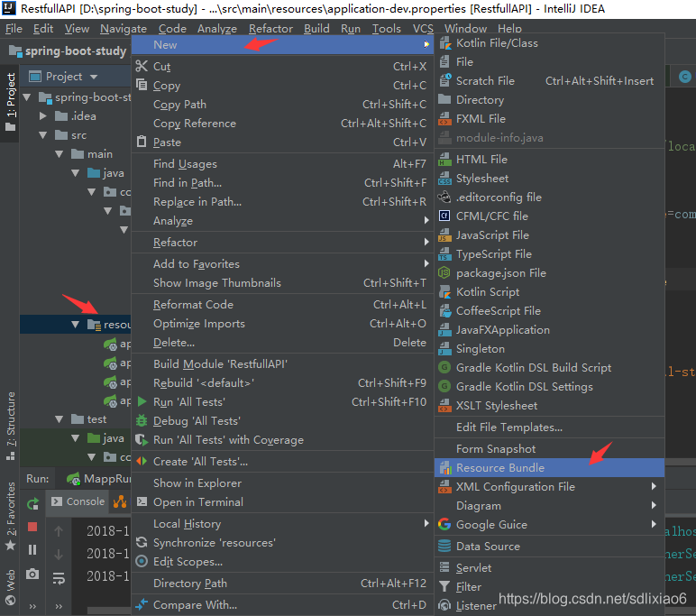The height and width of the screenshot is (616, 696).
Task: Click the CoffeeScript File icon
Action: click(444, 311)
